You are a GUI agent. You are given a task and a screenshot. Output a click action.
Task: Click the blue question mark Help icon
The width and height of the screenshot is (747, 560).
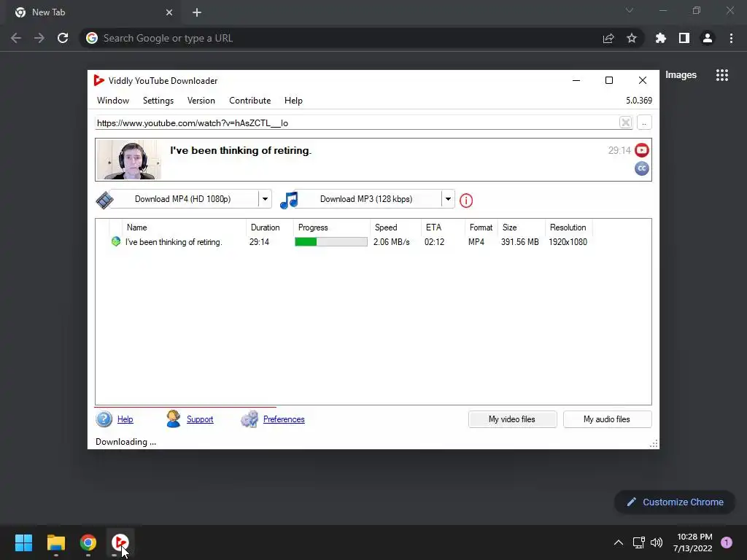(x=104, y=419)
